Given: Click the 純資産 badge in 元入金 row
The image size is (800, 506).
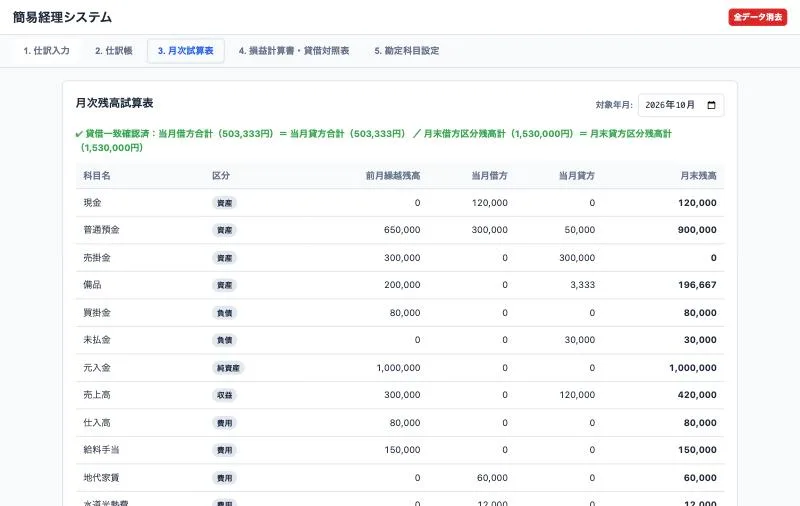Looking at the screenshot, I should pos(228,368).
